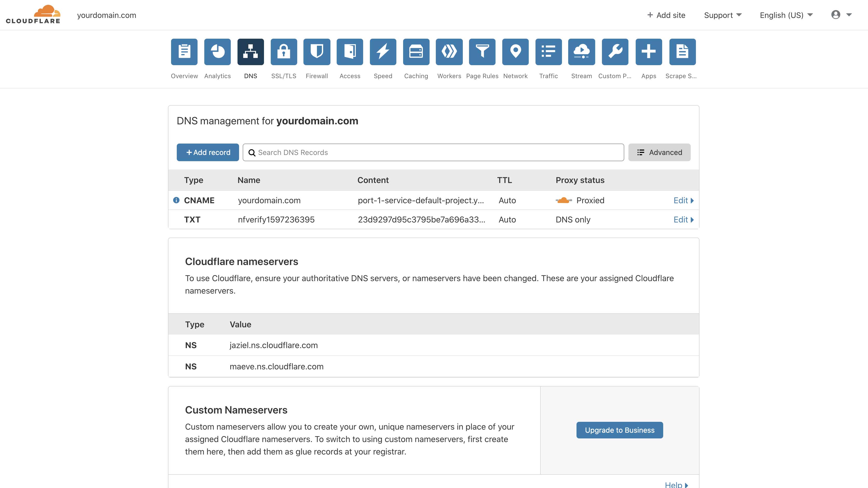The height and width of the screenshot is (488, 868).
Task: Click the Add site link
Action: coord(666,15)
